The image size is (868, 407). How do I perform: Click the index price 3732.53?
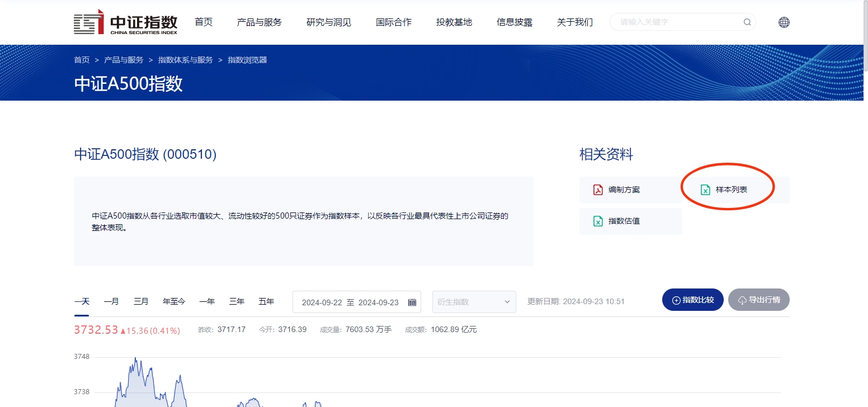(x=96, y=330)
